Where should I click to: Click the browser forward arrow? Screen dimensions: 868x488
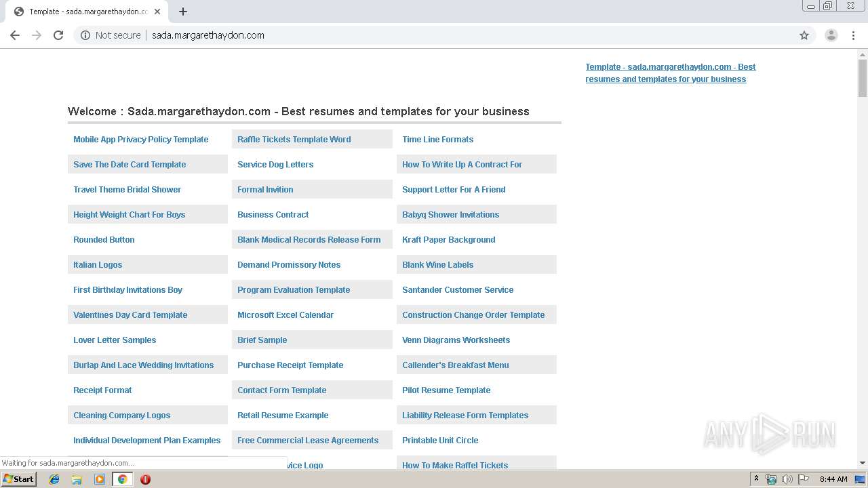37,35
